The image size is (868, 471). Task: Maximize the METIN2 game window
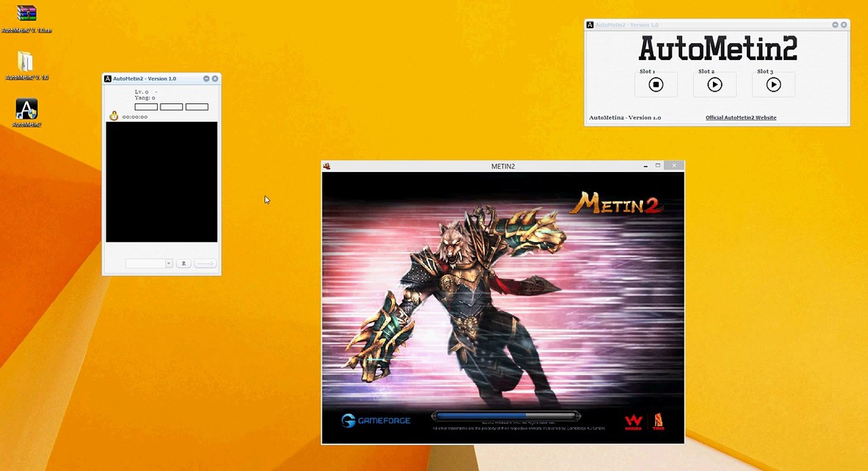click(x=658, y=166)
